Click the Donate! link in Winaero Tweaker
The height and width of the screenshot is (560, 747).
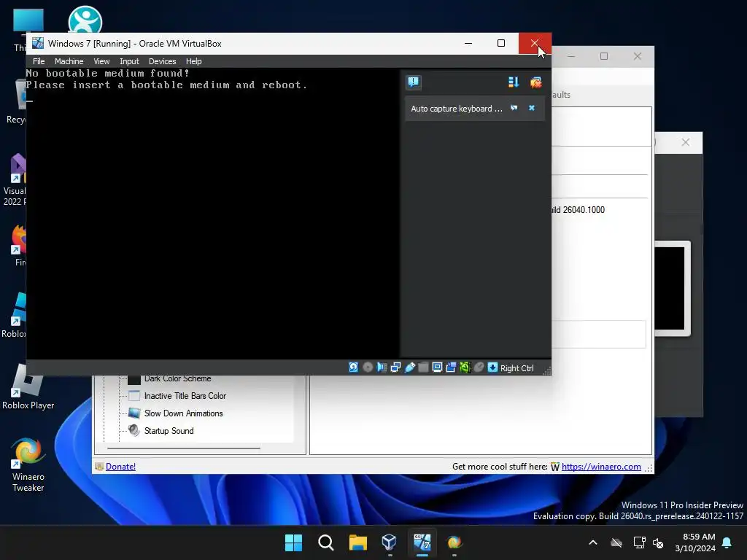[x=120, y=467]
